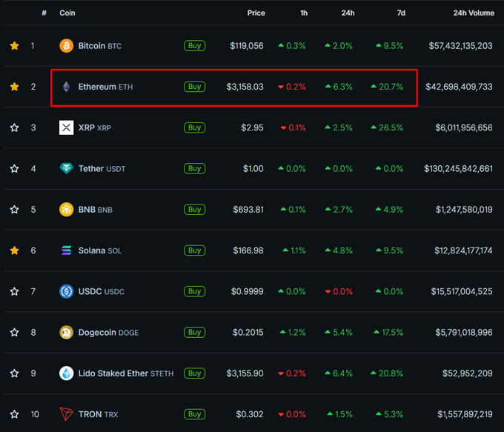The image size is (504, 432).
Task: Favorite XRP with its star
Action: pos(14,127)
